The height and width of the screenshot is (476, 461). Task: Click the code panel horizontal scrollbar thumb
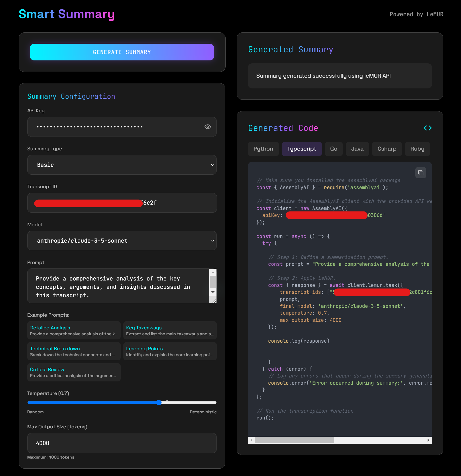coord(294,440)
